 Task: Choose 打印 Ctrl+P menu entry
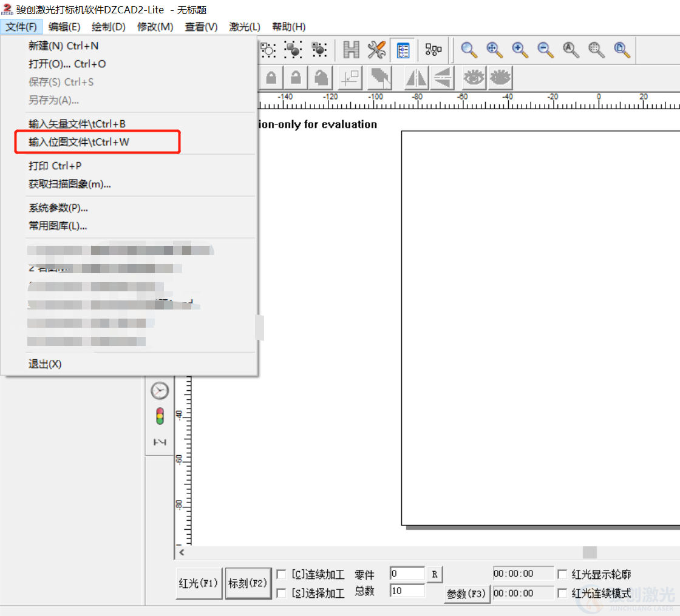pyautogui.click(x=129, y=166)
